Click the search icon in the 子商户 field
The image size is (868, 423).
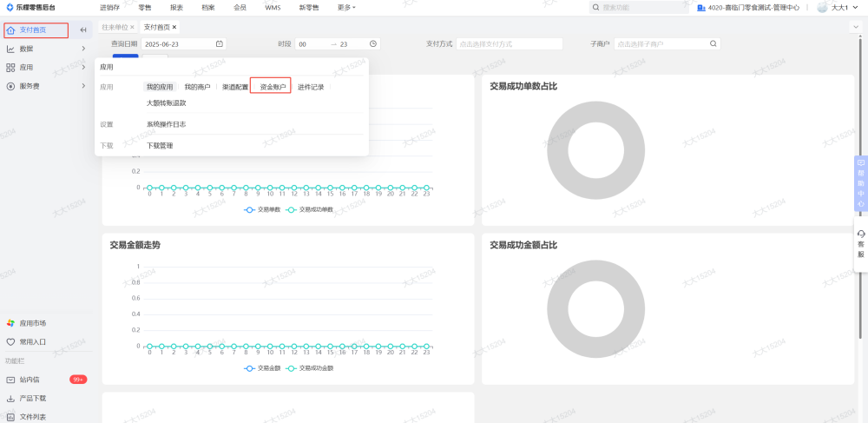click(x=713, y=43)
